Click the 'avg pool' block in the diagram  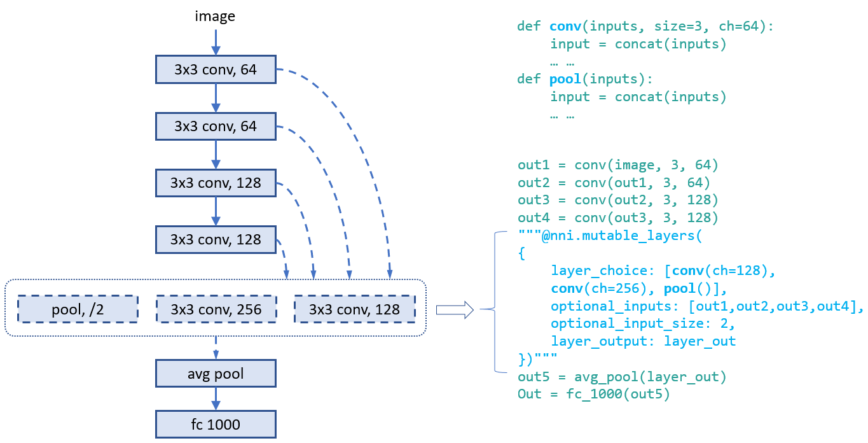[x=216, y=373]
